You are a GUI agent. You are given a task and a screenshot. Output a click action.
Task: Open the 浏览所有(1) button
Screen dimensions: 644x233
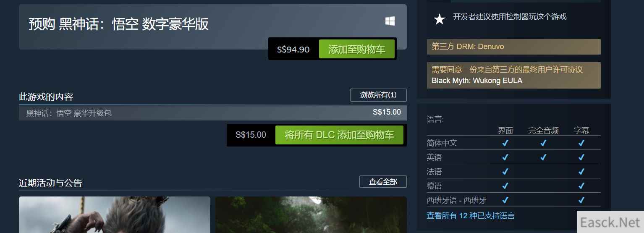point(378,95)
